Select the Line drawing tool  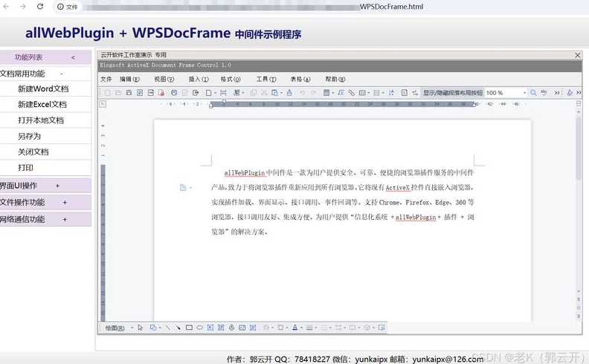[168, 328]
